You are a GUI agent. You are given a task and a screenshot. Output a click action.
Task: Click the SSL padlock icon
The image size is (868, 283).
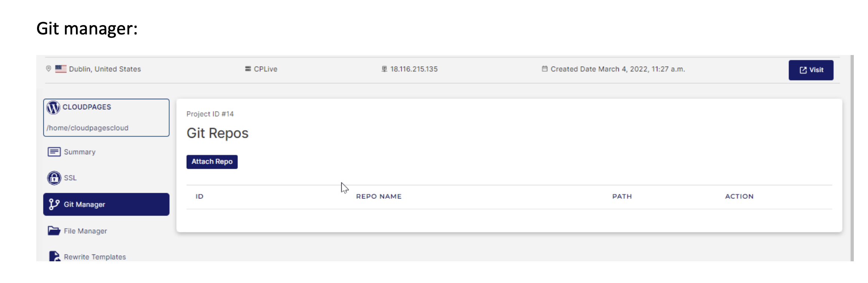(x=54, y=178)
